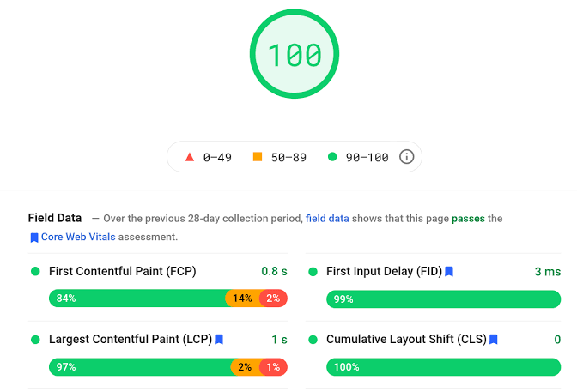Click the red triangle 0–49 legend icon
The image size is (577, 392).
pyautogui.click(x=190, y=157)
